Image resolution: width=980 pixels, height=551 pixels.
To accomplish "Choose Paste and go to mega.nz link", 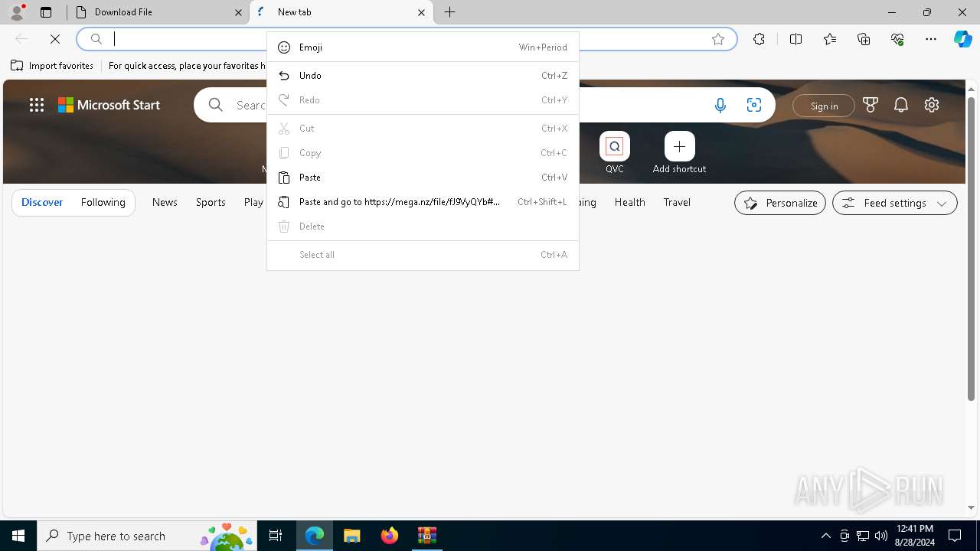I will click(x=423, y=202).
